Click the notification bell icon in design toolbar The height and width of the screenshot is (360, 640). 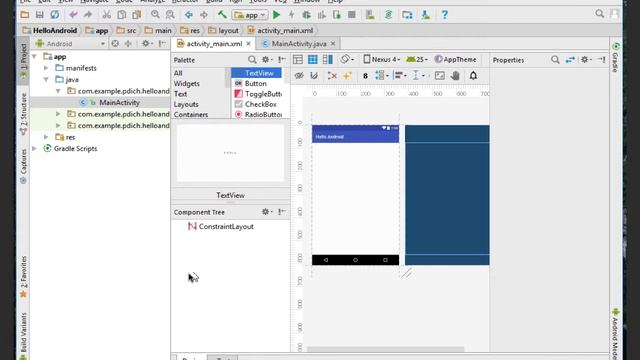pyautogui.click(x=473, y=76)
